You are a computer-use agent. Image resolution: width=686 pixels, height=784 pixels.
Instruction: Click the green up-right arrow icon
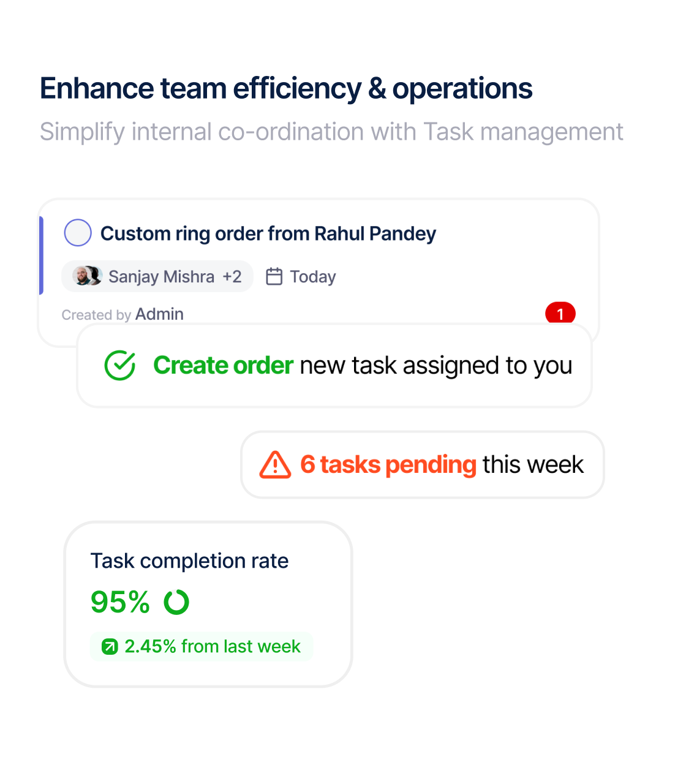click(x=110, y=647)
